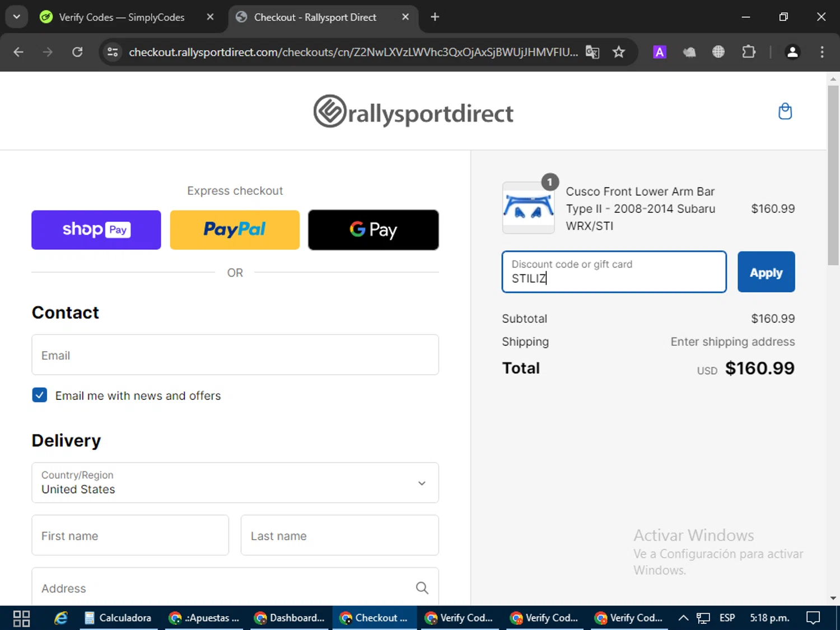Click the forward navigation arrow
The height and width of the screenshot is (630, 840).
coord(48,52)
